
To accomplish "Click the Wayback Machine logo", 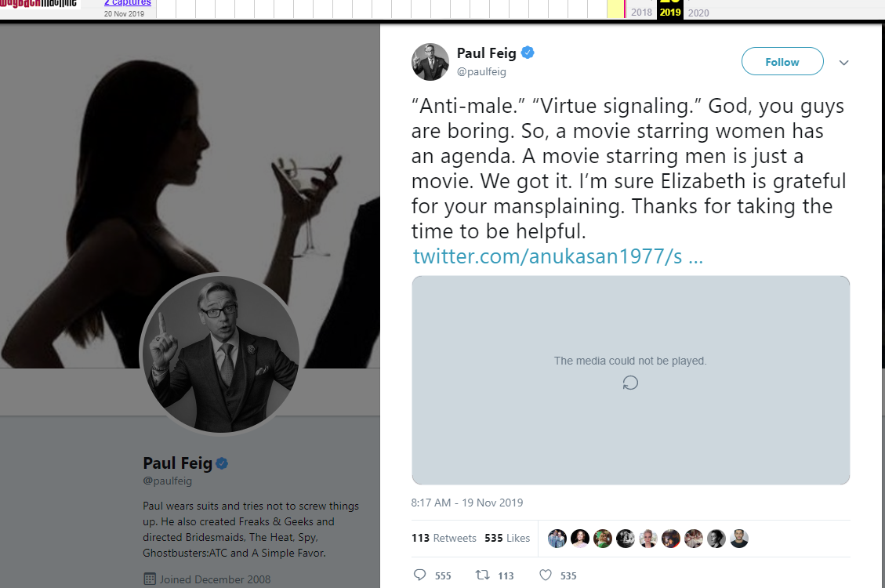I will point(39,4).
